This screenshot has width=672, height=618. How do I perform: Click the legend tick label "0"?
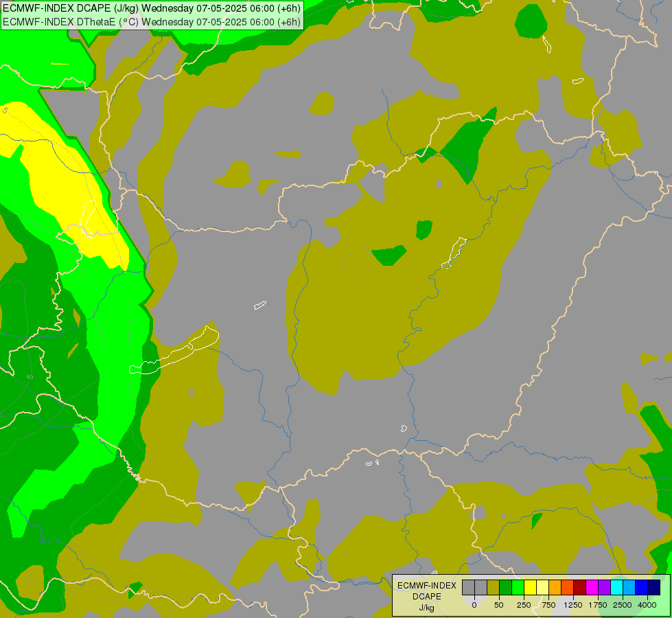474,605
